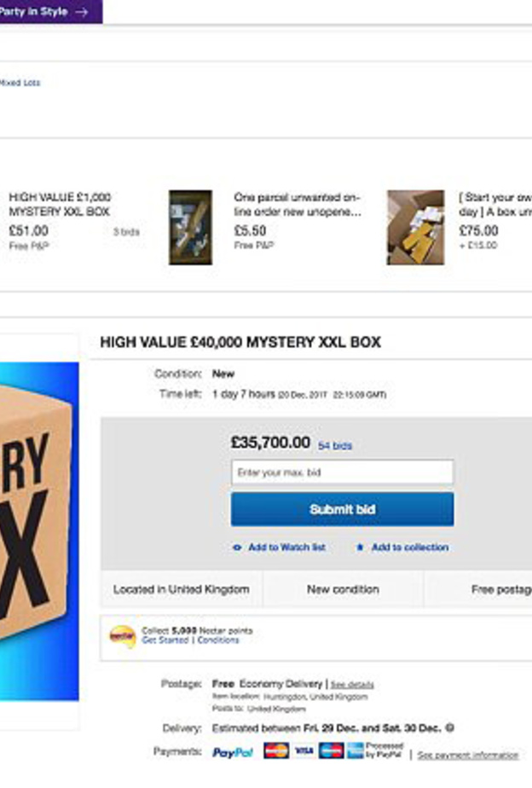Viewport: 532px width, 788px height.
Task: Open the One parcel unwanted listing thumbnail
Action: [190, 227]
